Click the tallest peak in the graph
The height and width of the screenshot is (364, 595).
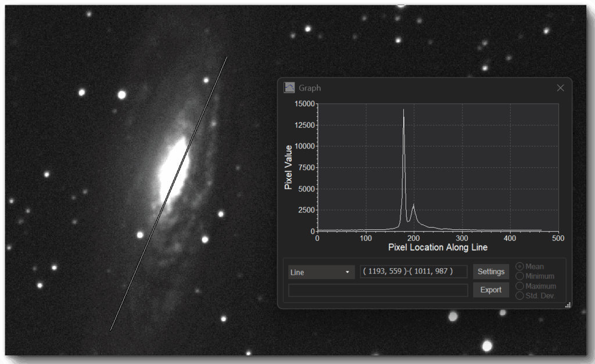(404, 110)
